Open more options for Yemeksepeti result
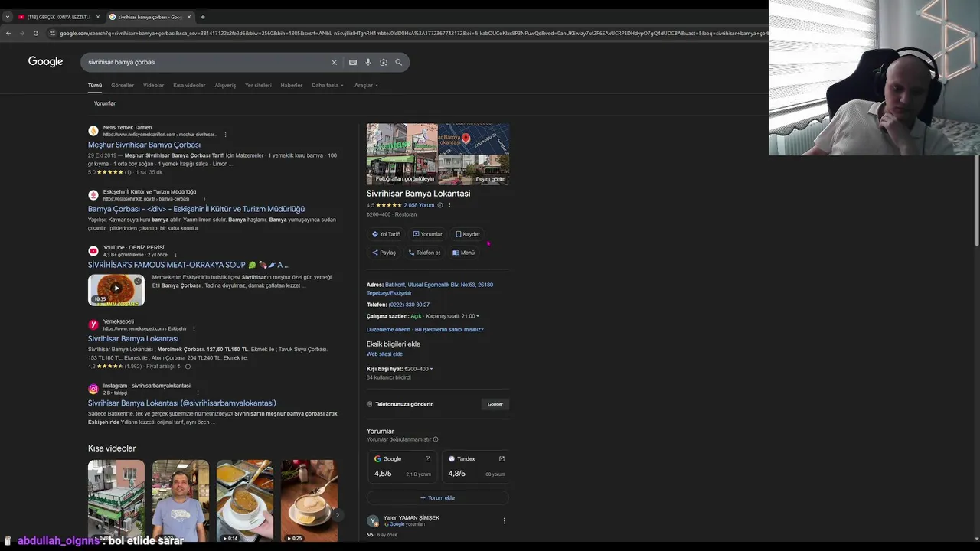The height and width of the screenshot is (551, 980). coord(194,328)
